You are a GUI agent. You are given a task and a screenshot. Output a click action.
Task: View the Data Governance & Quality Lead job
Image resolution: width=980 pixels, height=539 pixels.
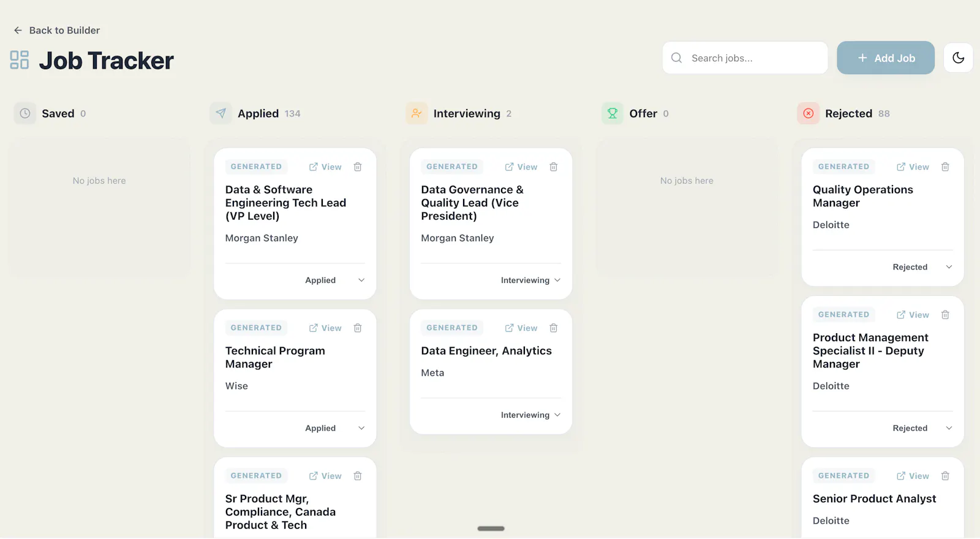tap(521, 167)
